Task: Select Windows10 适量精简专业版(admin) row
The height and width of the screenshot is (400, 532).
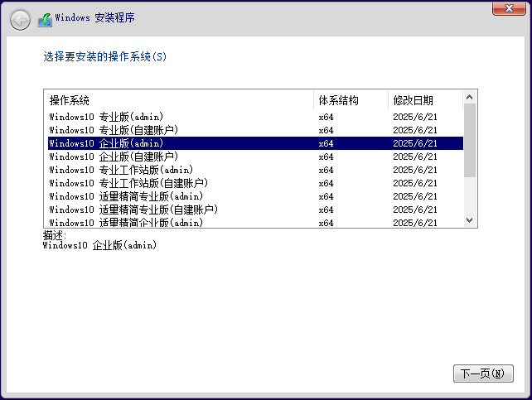Action: click(255, 196)
